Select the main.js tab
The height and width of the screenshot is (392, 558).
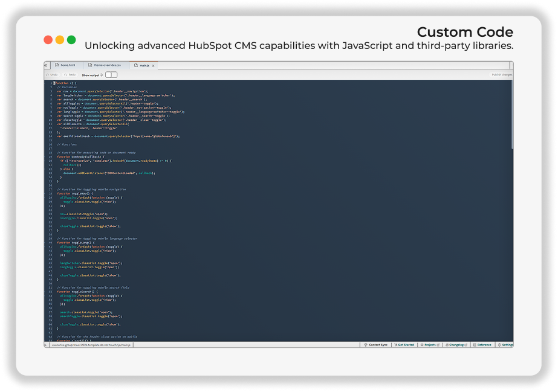[144, 65]
